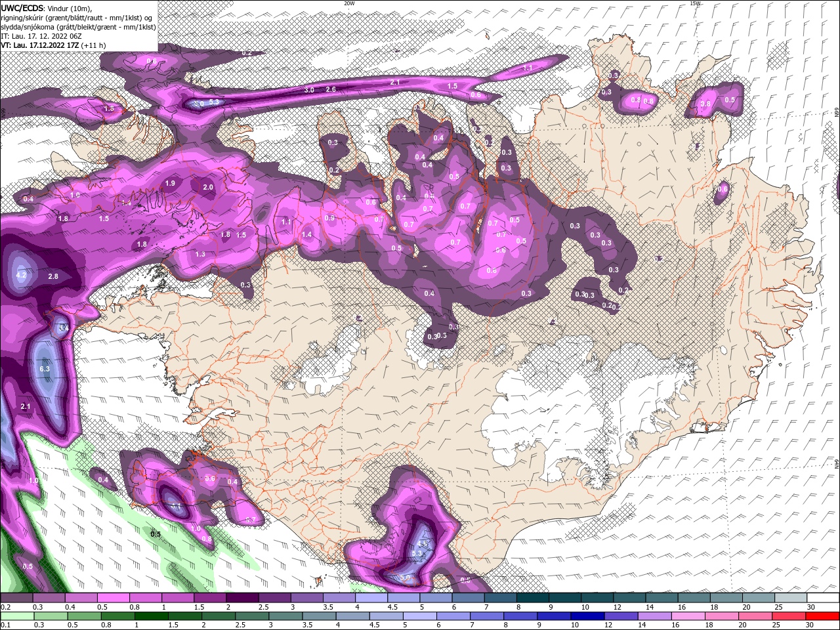Click the 1.9 precipitation value on map
This screenshot has height=630, width=840.
(x=171, y=183)
